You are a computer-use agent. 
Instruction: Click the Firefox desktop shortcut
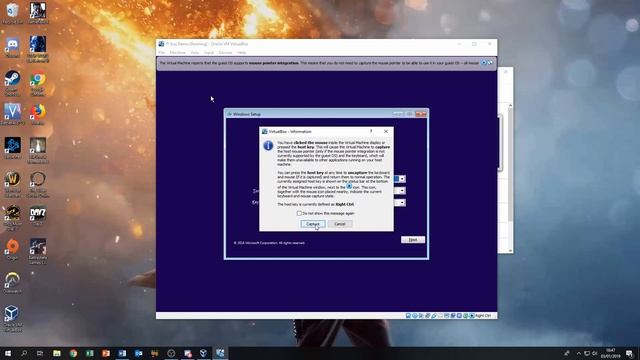pos(38,114)
